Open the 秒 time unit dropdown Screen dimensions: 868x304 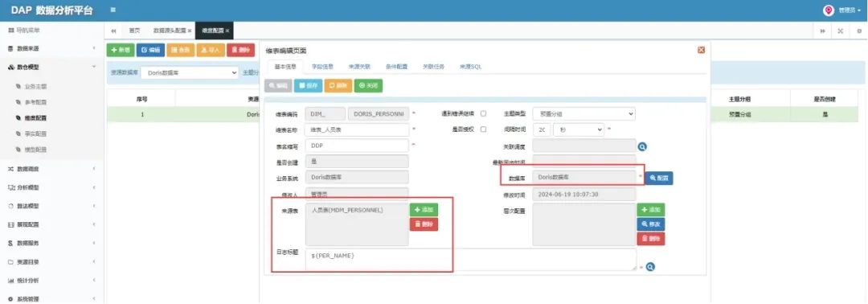tap(579, 129)
